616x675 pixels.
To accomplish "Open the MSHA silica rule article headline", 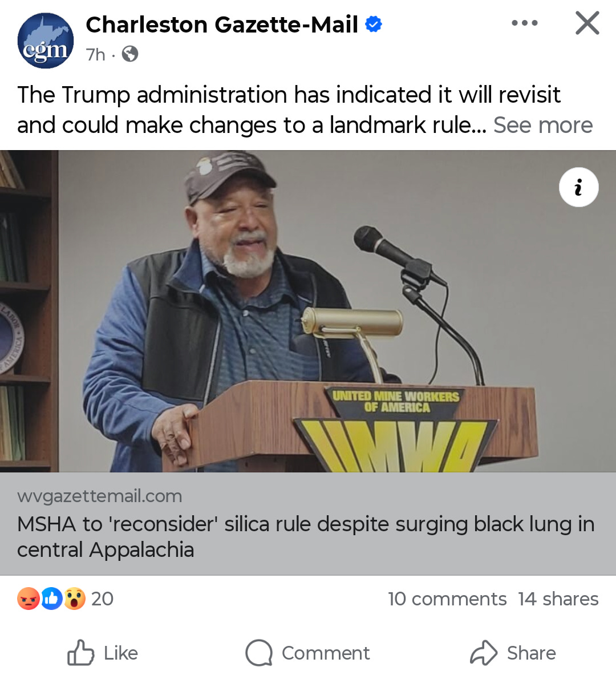I will (306, 537).
